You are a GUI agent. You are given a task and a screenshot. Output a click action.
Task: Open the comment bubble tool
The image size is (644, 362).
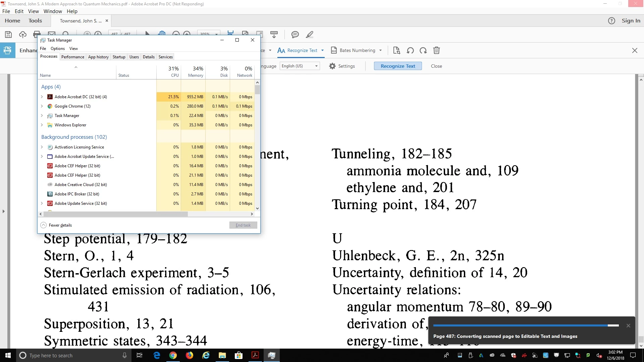coord(295,35)
